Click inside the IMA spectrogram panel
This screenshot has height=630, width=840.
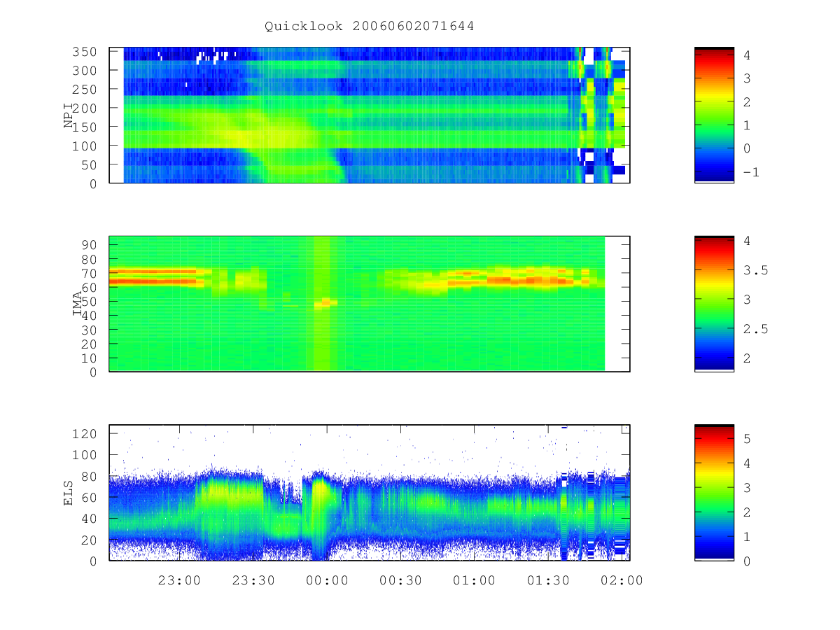[x=370, y=304]
